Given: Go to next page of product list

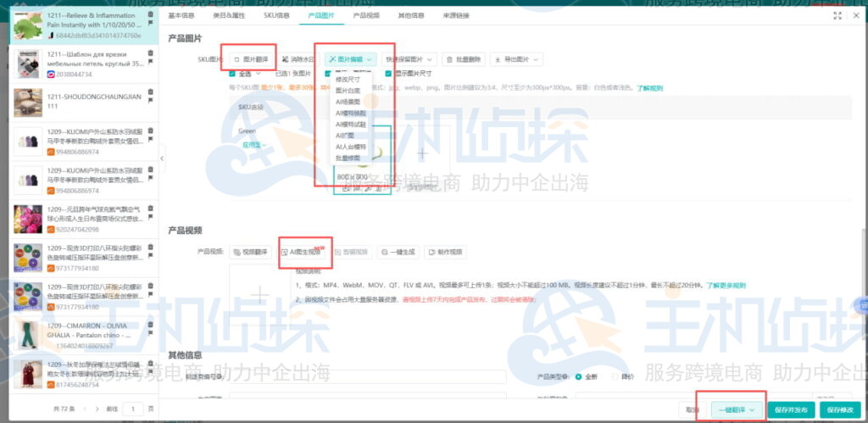Looking at the screenshot, I should click(x=98, y=409).
